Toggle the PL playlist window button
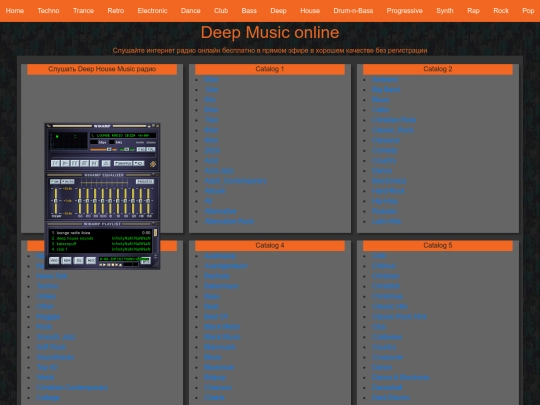The image size is (540, 405). (x=151, y=149)
